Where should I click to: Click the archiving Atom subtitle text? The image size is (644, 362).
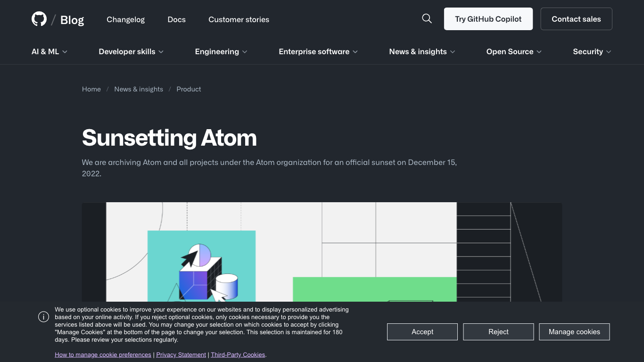click(x=269, y=168)
